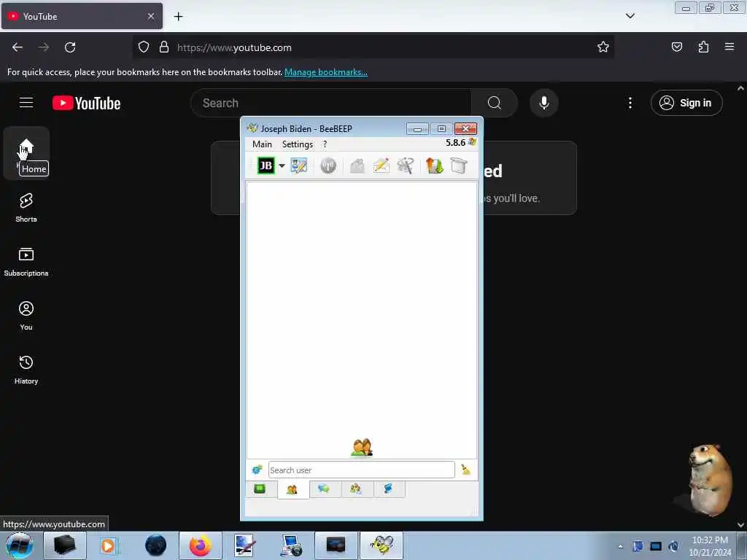Viewport: 747px width, 560px height.
Task: Click the Sign in button
Action: tap(686, 103)
